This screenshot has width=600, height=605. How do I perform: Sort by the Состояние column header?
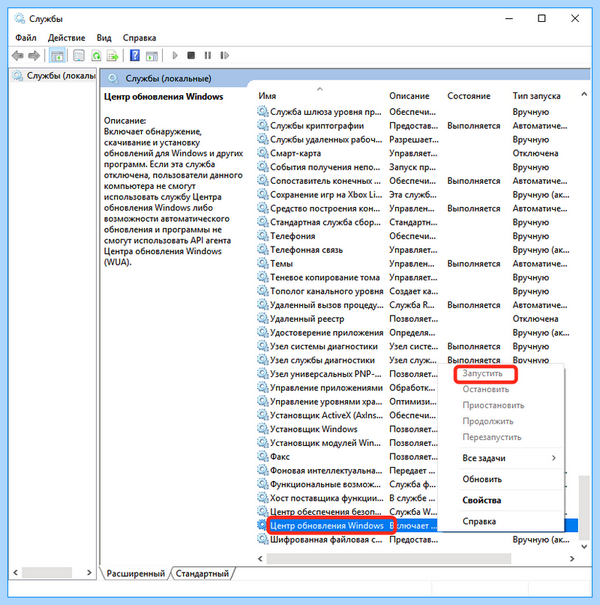point(468,96)
